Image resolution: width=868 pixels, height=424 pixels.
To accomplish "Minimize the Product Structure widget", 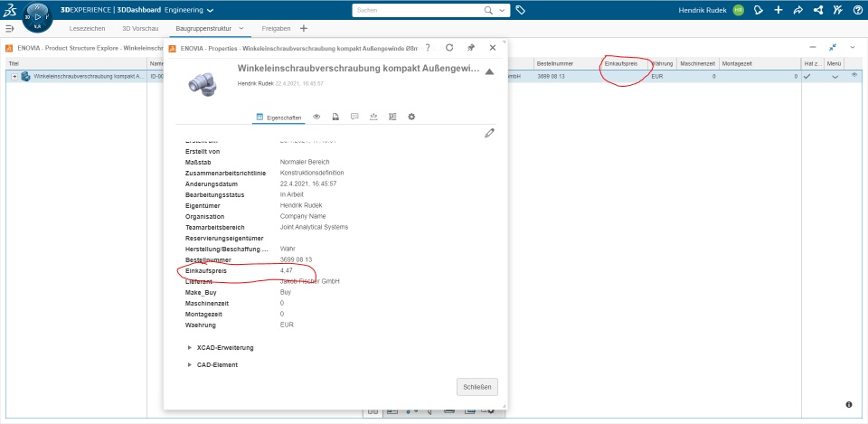I will 812,48.
